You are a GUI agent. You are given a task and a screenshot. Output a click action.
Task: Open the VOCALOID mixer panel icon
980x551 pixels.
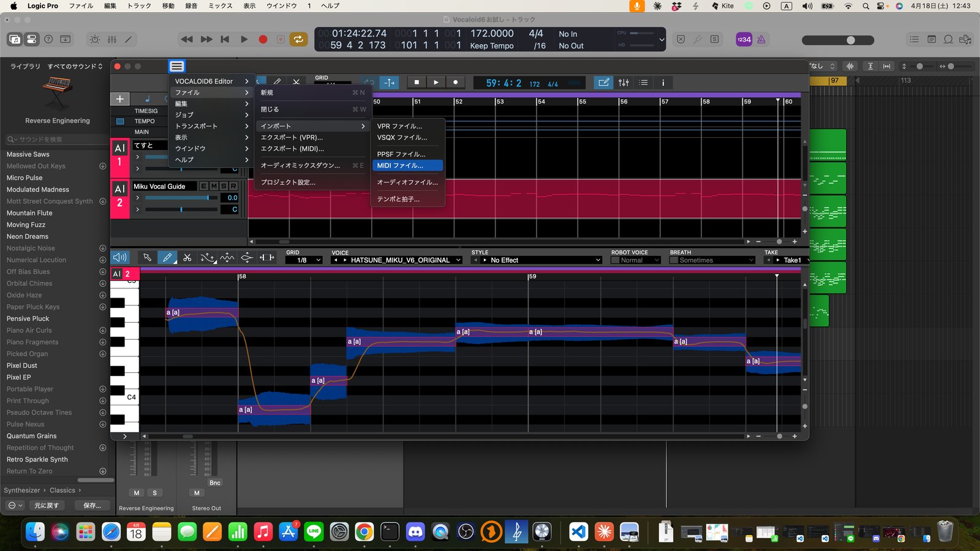(624, 83)
